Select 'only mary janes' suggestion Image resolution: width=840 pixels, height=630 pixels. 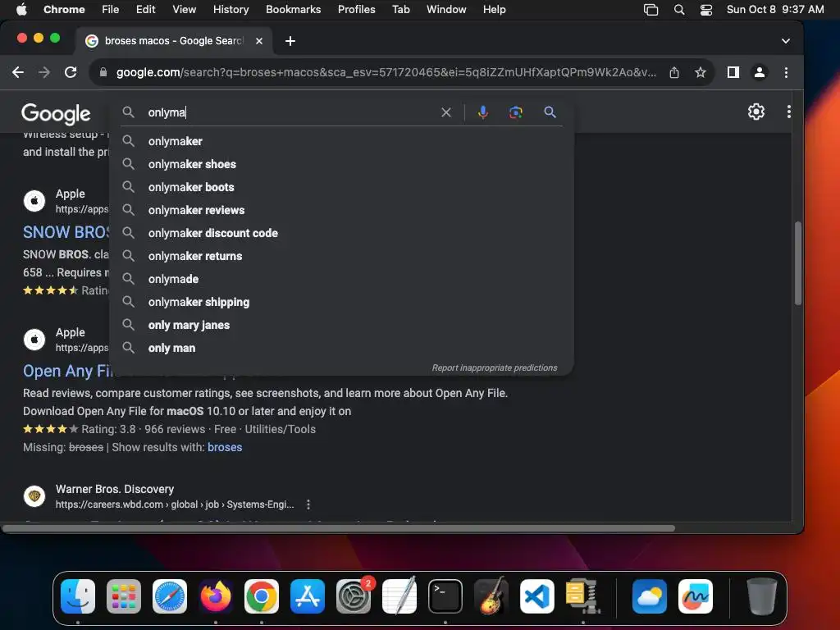pos(342,326)
